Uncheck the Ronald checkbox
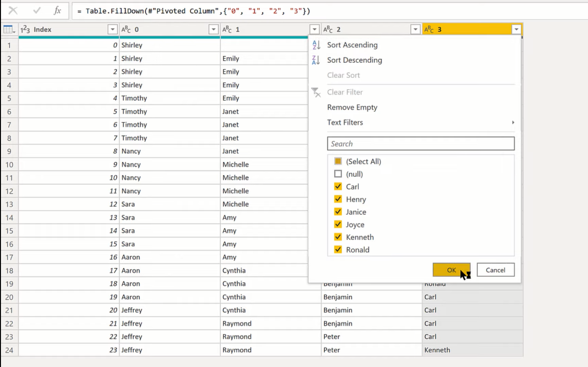The height and width of the screenshot is (367, 588). (x=338, y=249)
